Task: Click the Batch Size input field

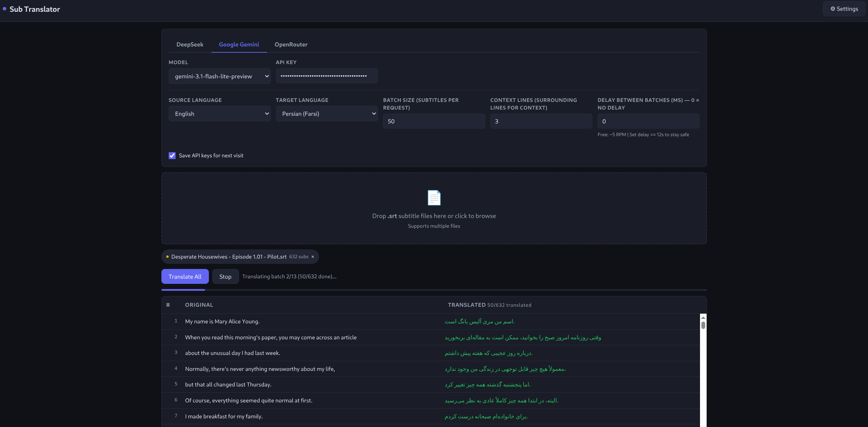Action: click(434, 121)
